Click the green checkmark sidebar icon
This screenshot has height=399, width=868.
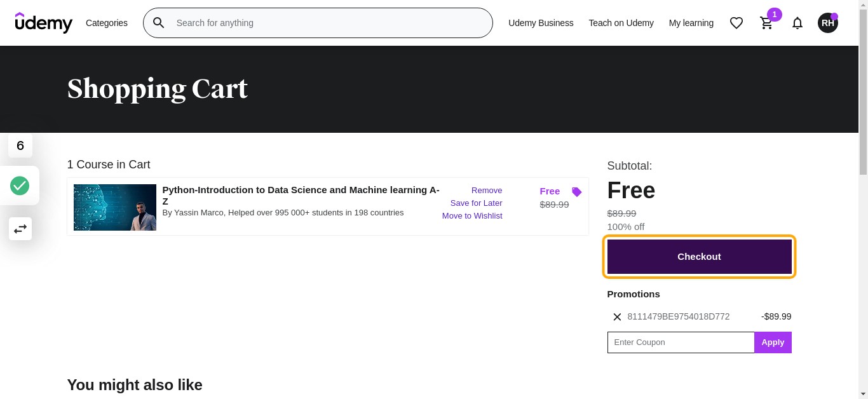[20, 186]
